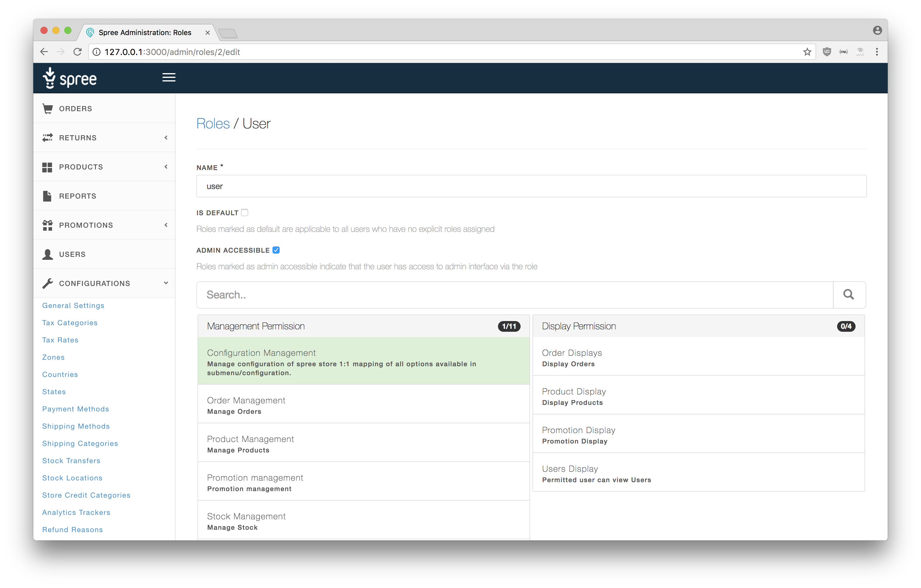Open Configurations in sidebar

pyautogui.click(x=104, y=283)
